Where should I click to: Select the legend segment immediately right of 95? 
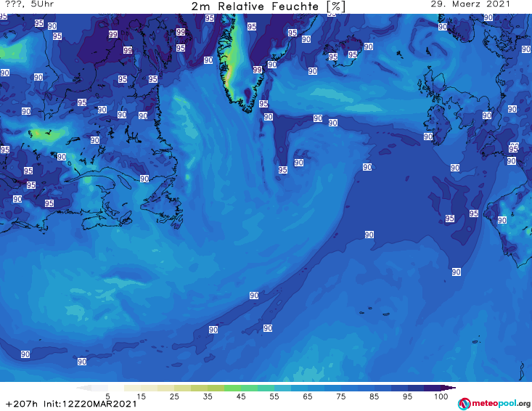tap(416, 388)
